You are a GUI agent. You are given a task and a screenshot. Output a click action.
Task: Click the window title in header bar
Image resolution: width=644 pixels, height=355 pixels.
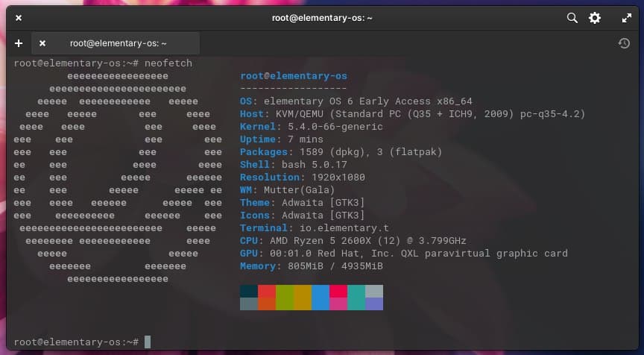coord(321,18)
